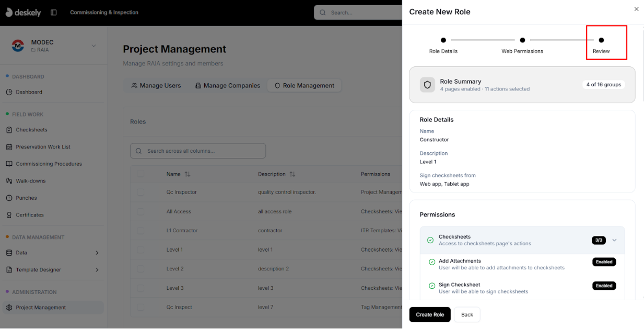Click the sidebar collapse icon beside the deskely logo
This screenshot has height=329, width=644.
[x=53, y=12]
